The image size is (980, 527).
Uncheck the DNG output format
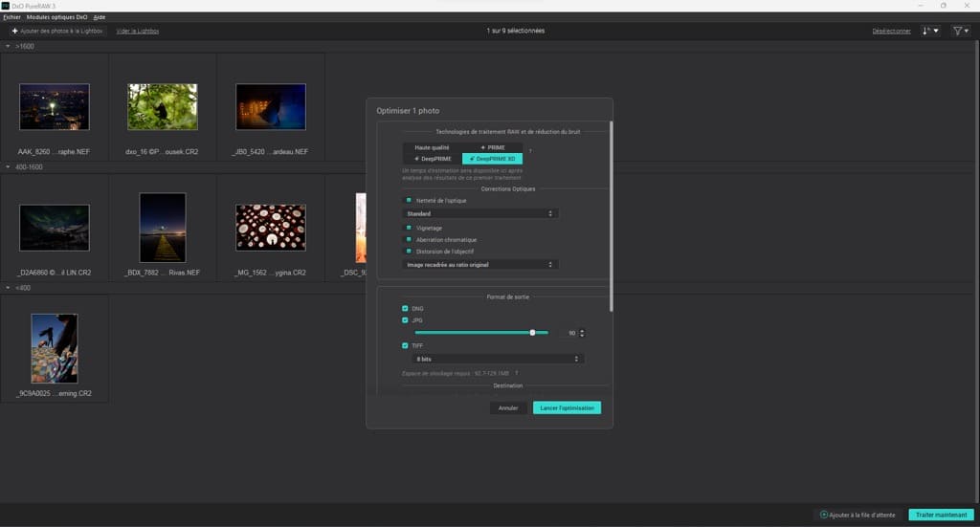pyautogui.click(x=405, y=309)
